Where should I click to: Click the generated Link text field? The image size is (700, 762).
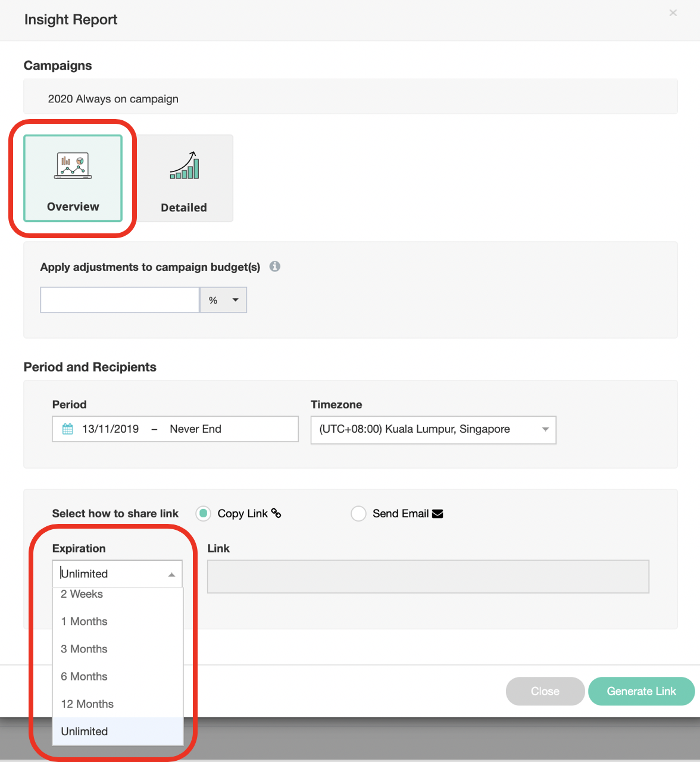click(427, 576)
